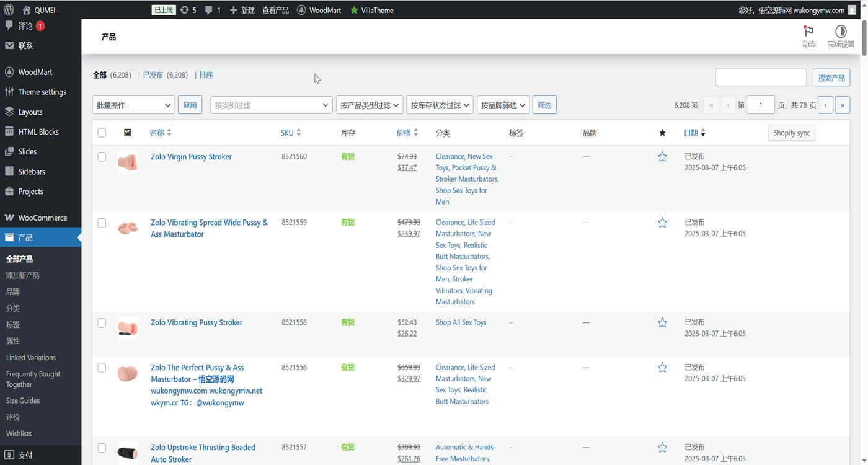Open 排序 sorting view link
Viewport: 868px width, 465px height.
point(206,75)
